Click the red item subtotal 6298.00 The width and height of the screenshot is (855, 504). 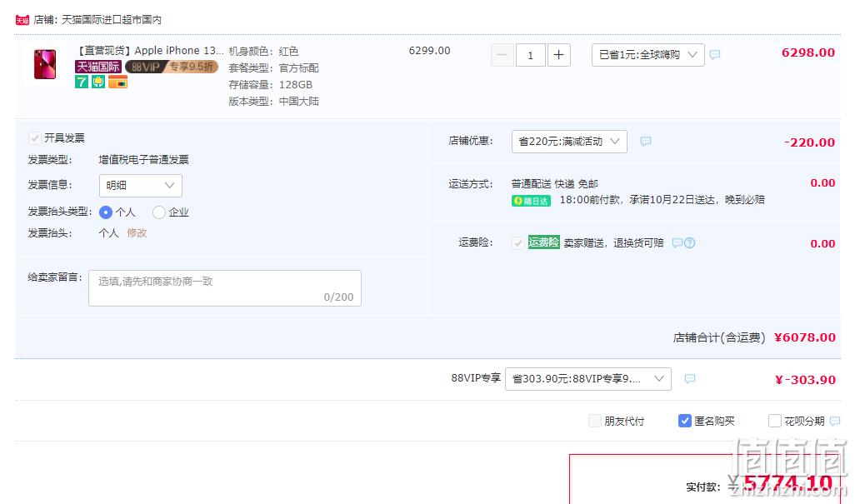click(x=808, y=52)
